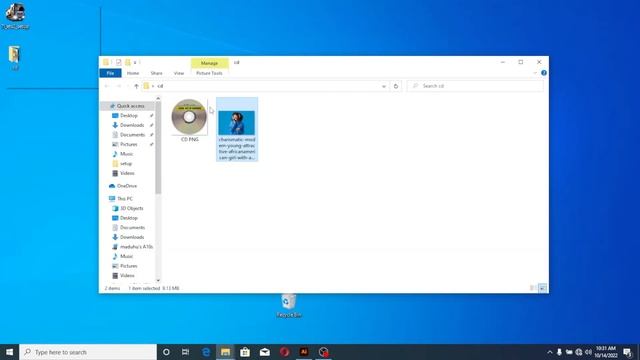Open pinned Downloads under Quick access
Screen dimensions: 640x360
click(132, 125)
